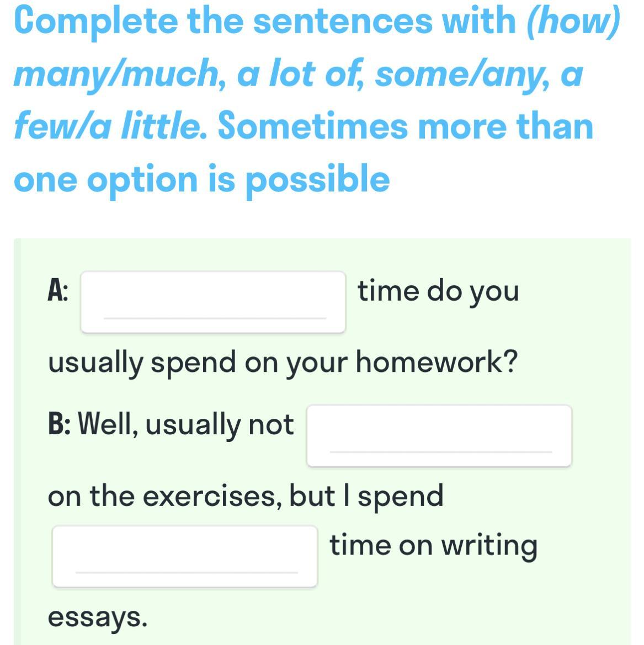Click the "usually spend on your homework?" line
This screenshot has width=644, height=645.
pyautogui.click(x=283, y=363)
